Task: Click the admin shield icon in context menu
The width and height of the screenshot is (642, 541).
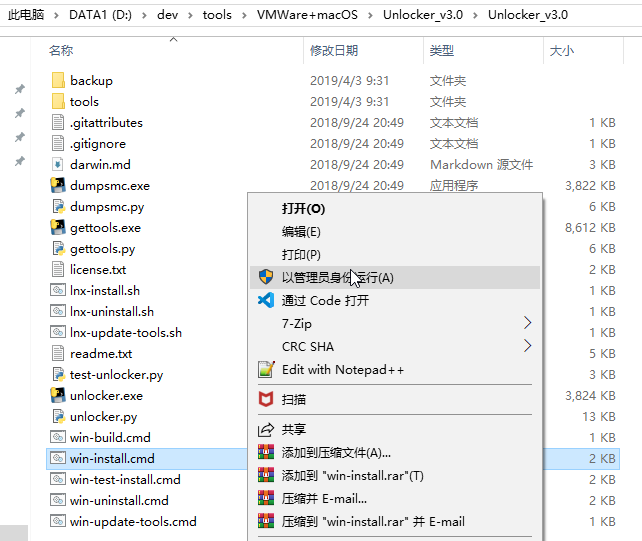Action: pyautogui.click(x=266, y=277)
